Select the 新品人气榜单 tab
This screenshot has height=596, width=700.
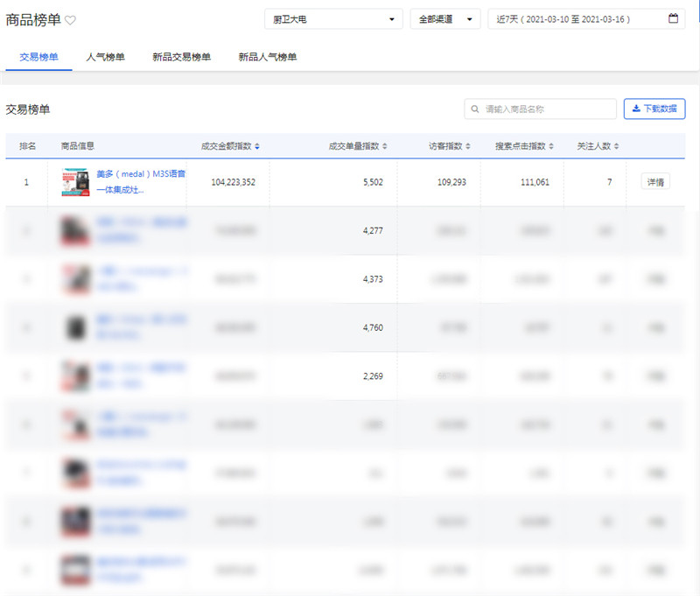(x=268, y=57)
